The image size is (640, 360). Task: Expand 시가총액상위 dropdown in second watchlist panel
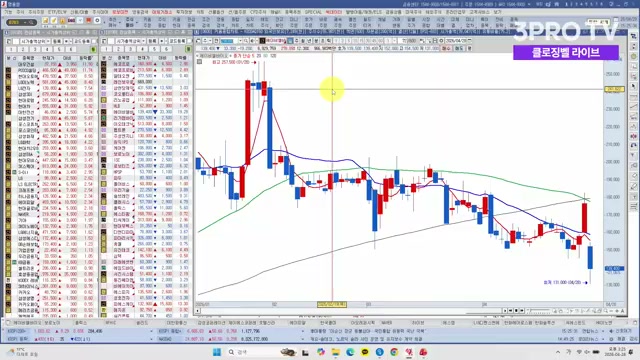pyautogui.click(x=144, y=41)
